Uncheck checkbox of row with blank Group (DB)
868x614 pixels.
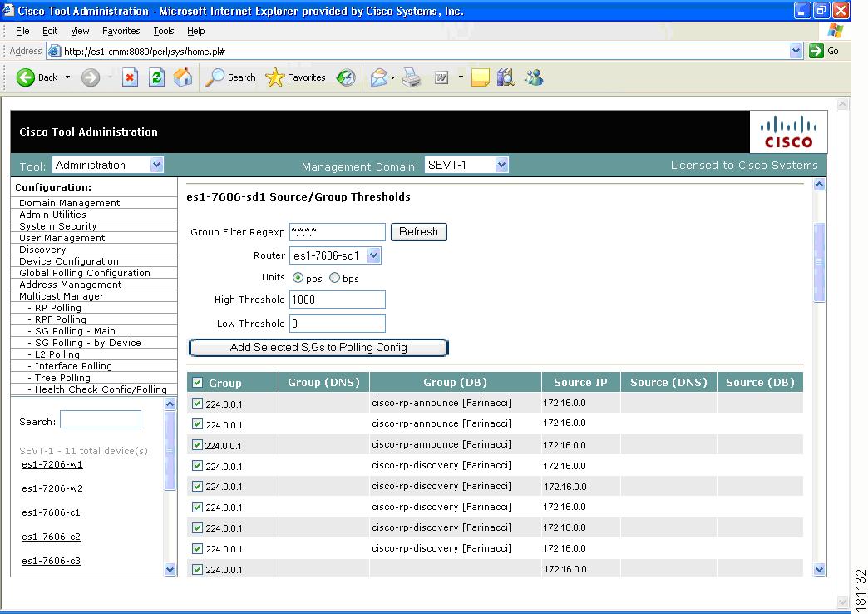point(197,569)
